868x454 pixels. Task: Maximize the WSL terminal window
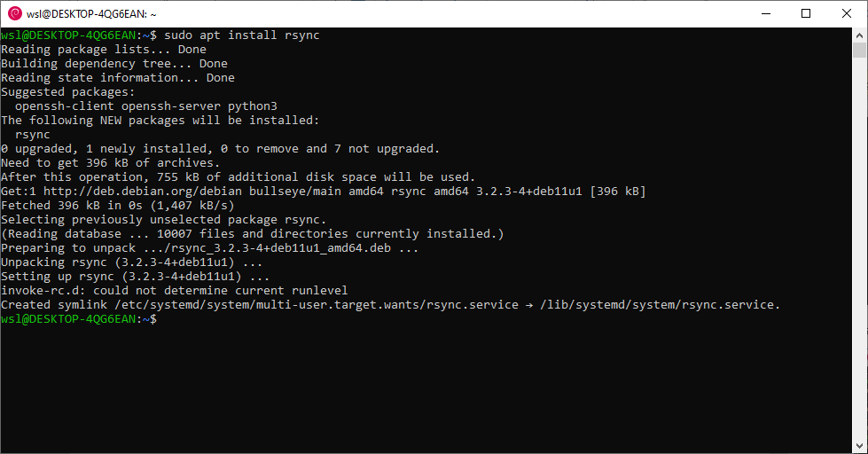(x=806, y=13)
